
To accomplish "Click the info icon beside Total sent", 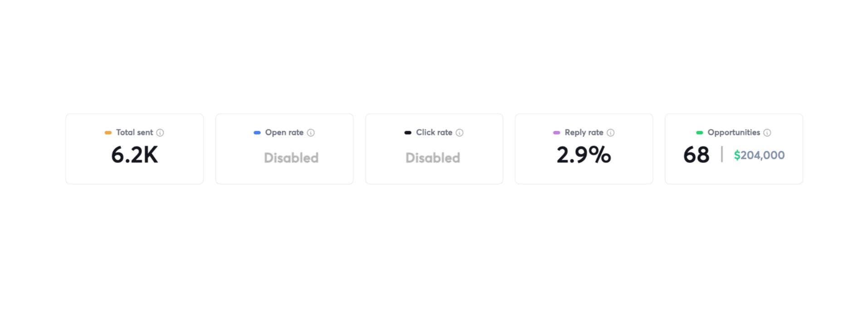I will [x=160, y=133].
